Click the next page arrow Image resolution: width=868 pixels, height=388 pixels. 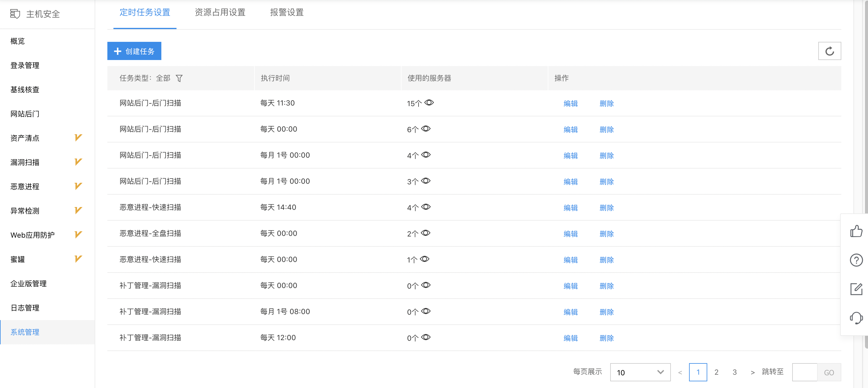(x=753, y=373)
